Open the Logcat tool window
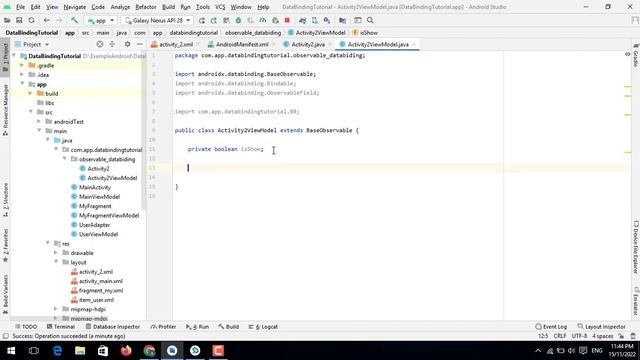Viewport: 640px width, 360px height. (263, 327)
